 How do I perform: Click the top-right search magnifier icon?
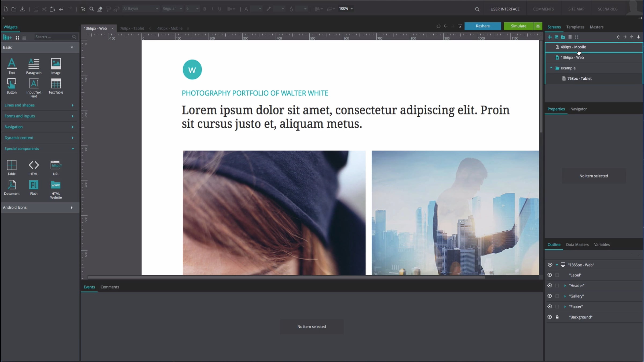click(x=477, y=9)
